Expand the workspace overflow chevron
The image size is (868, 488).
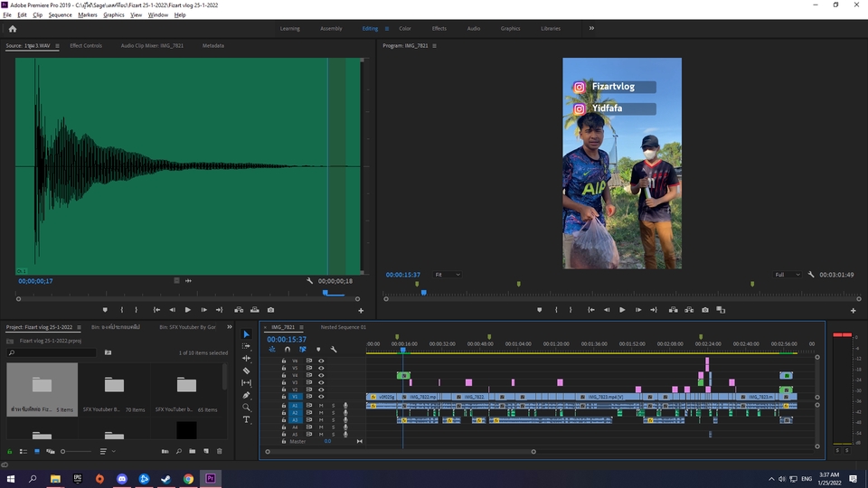(x=591, y=28)
